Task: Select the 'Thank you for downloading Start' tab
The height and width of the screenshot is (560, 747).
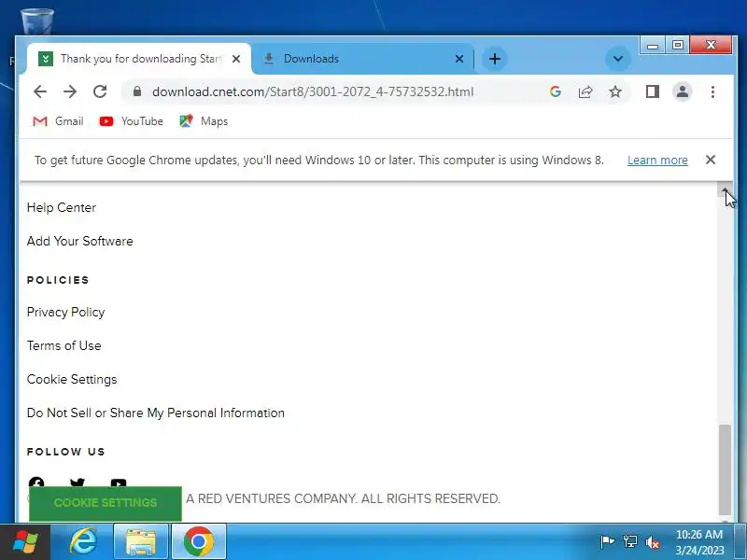Action: coord(138,59)
